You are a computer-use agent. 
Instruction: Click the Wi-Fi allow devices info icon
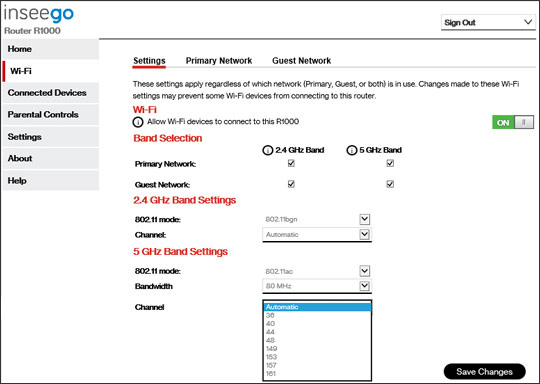tap(138, 122)
